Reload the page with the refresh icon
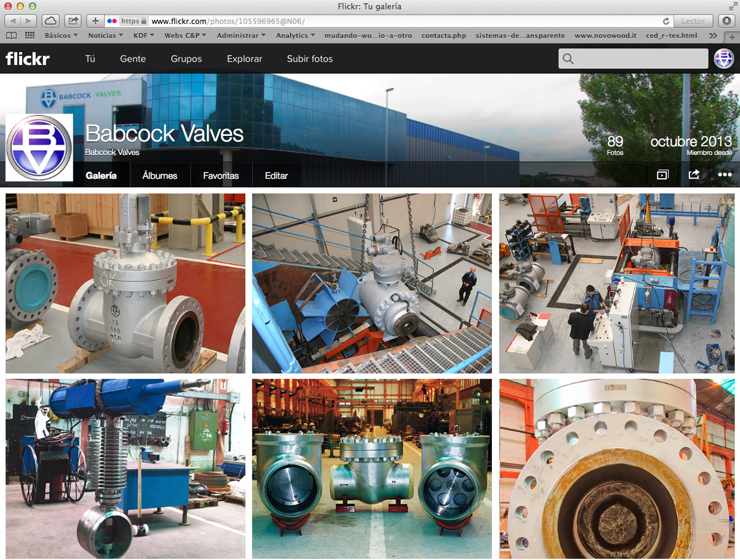 (x=666, y=21)
